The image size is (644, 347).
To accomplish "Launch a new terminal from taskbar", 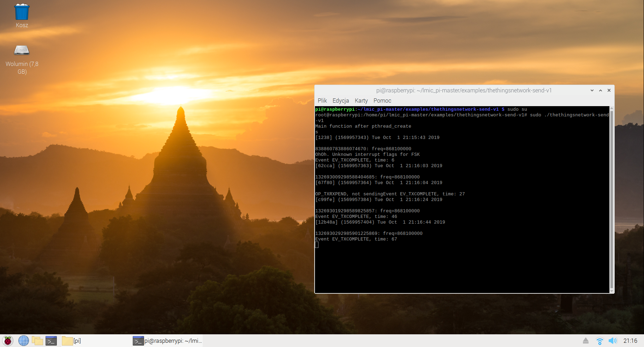I will (51, 341).
